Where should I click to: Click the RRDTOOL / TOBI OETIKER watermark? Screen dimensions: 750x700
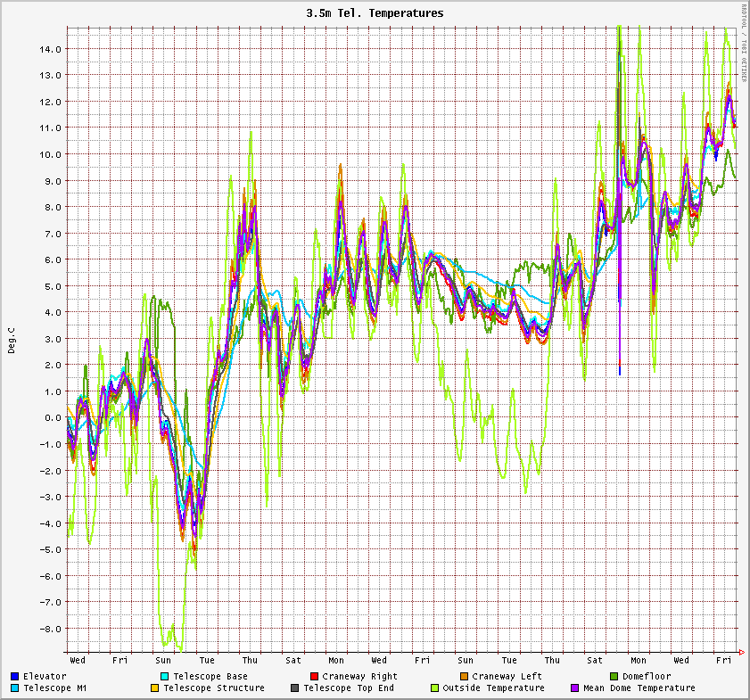743,43
